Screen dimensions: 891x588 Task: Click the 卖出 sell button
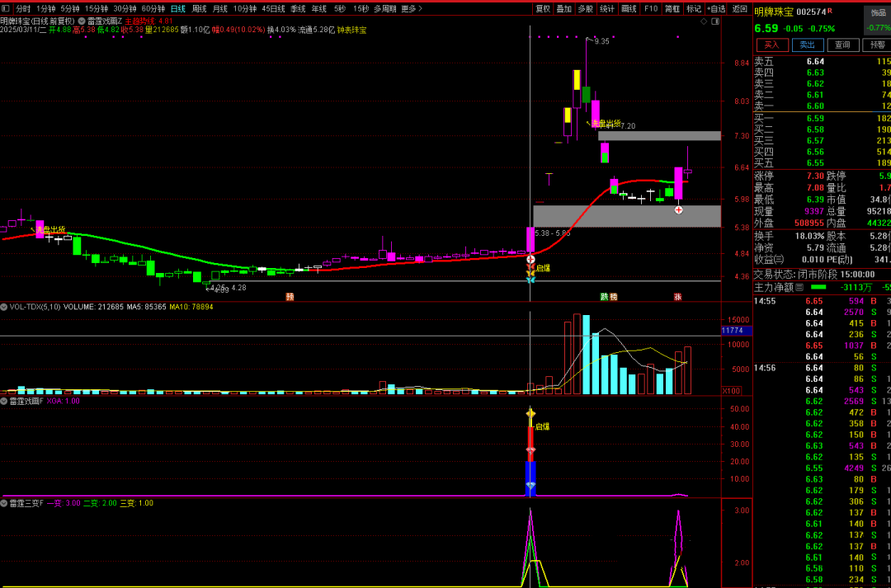click(x=806, y=45)
